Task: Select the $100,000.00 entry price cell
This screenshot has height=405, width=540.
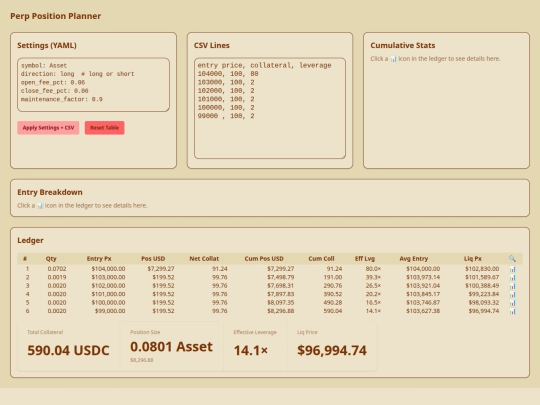Action: 108,302
